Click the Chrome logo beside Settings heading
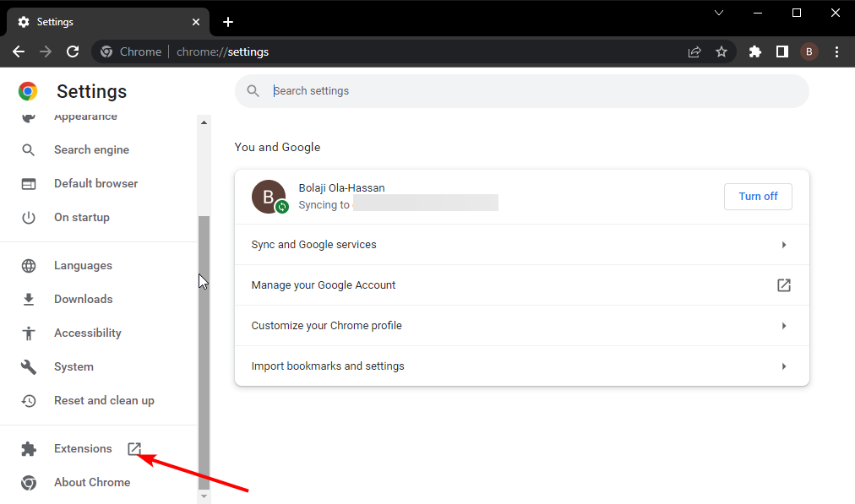The height and width of the screenshot is (504, 855). coord(28,91)
